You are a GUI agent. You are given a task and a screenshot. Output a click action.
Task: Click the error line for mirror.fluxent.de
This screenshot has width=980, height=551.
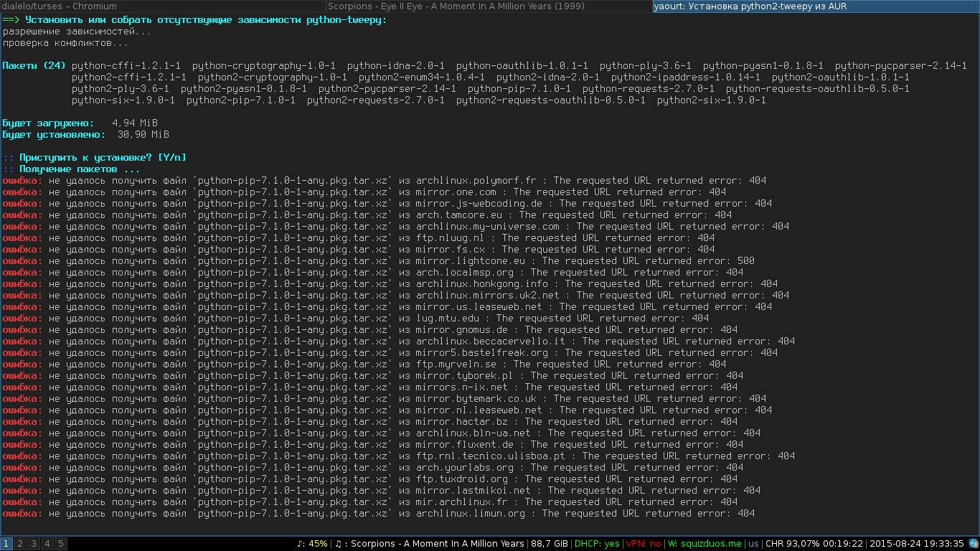click(373, 445)
